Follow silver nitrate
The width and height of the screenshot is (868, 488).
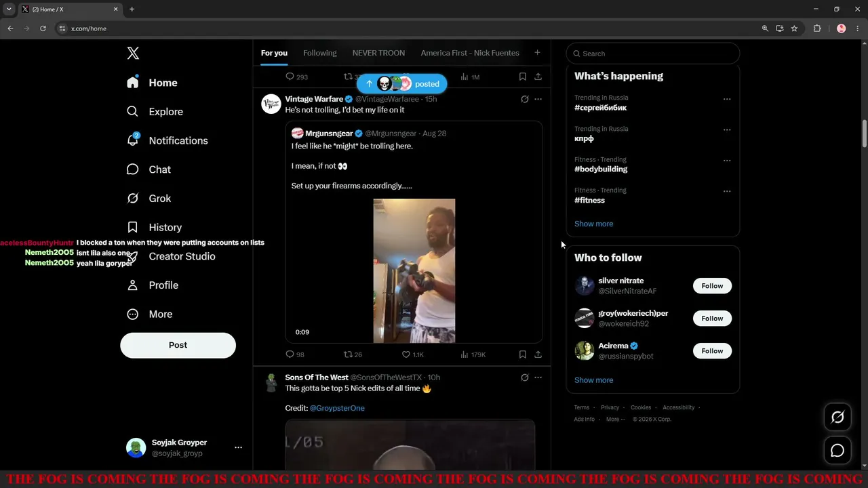712,286
